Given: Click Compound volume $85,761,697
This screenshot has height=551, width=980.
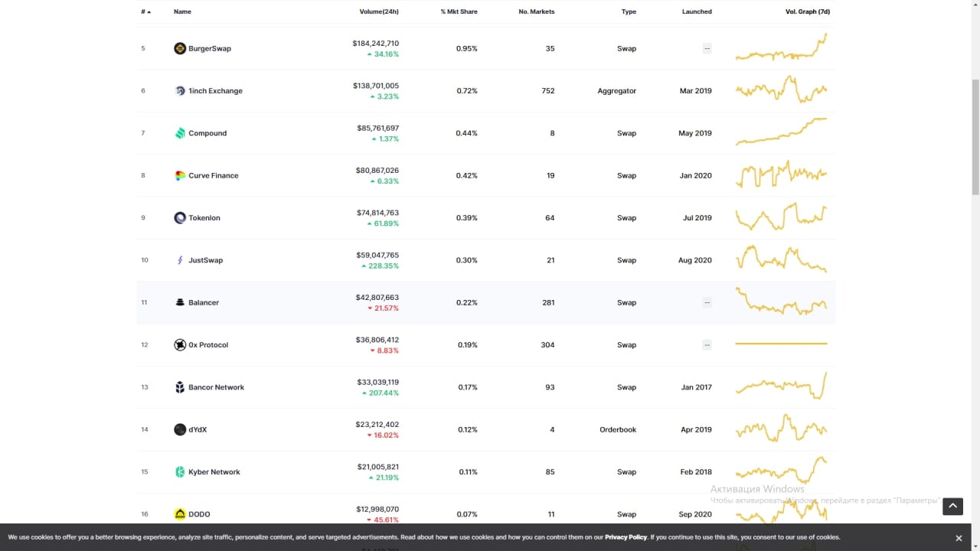Looking at the screenshot, I should [377, 128].
